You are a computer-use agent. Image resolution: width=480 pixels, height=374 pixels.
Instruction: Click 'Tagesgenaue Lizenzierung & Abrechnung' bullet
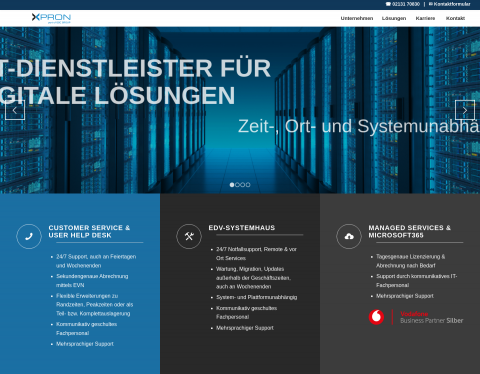[411, 261]
